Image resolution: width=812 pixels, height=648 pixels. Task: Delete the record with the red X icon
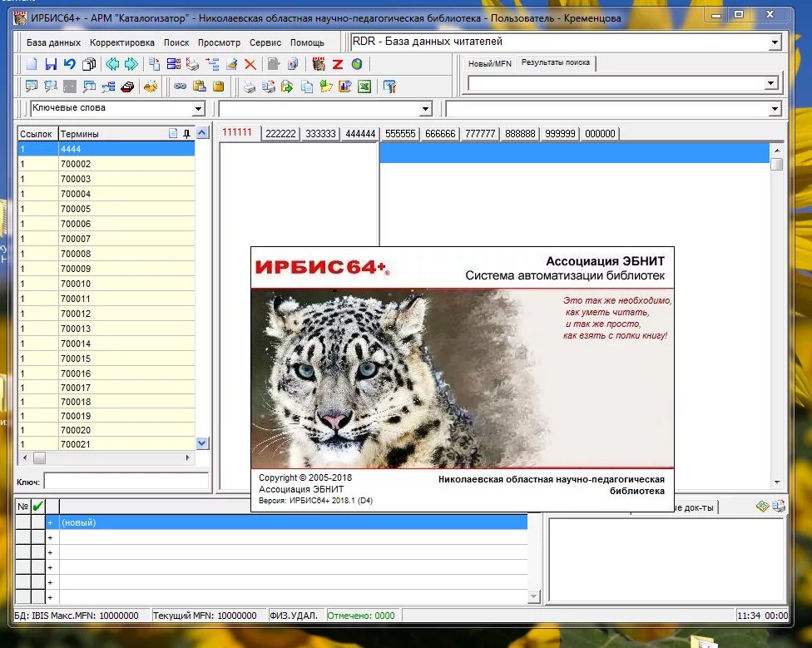click(250, 64)
